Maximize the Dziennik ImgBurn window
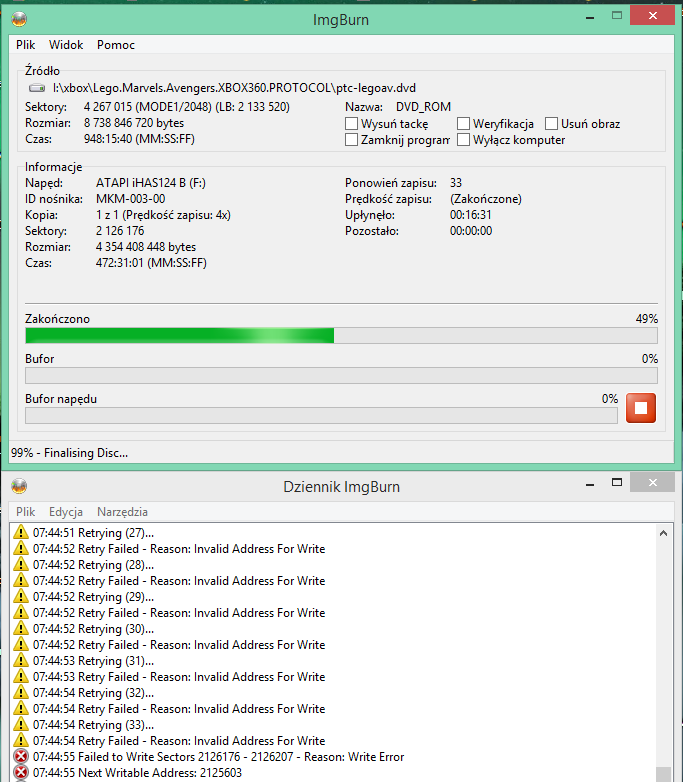 pos(617,482)
